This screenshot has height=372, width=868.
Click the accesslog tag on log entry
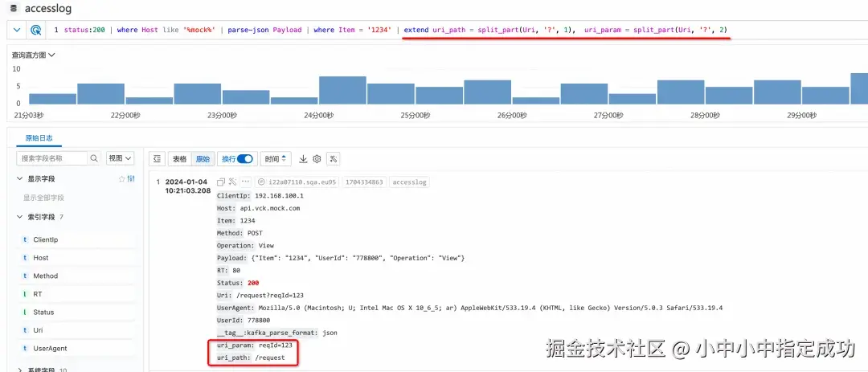410,182
